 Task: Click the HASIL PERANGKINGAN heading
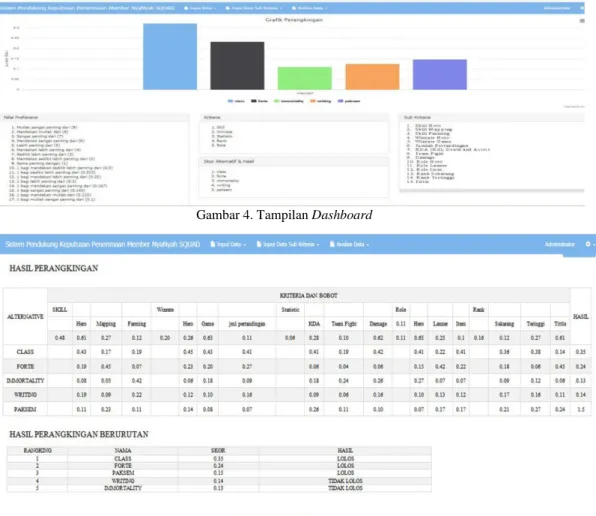coord(54,268)
